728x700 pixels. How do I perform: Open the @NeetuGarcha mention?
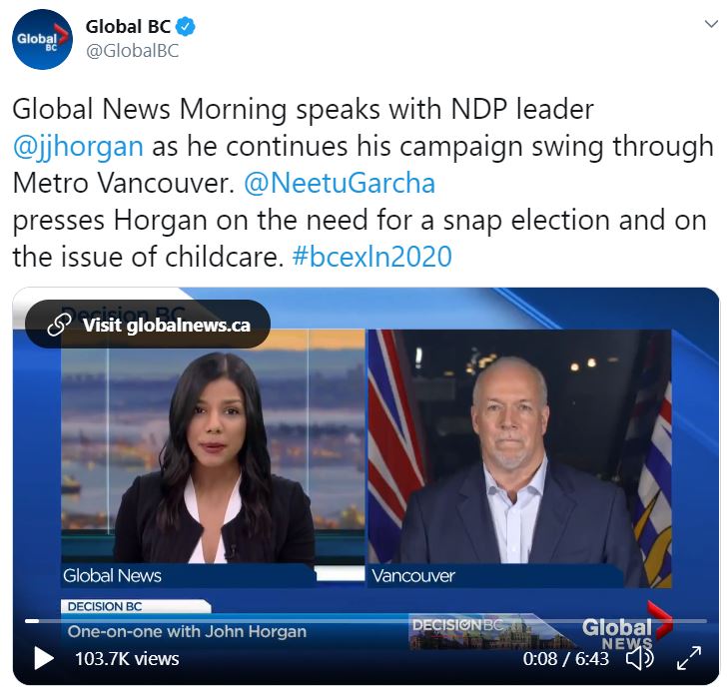[x=340, y=183]
